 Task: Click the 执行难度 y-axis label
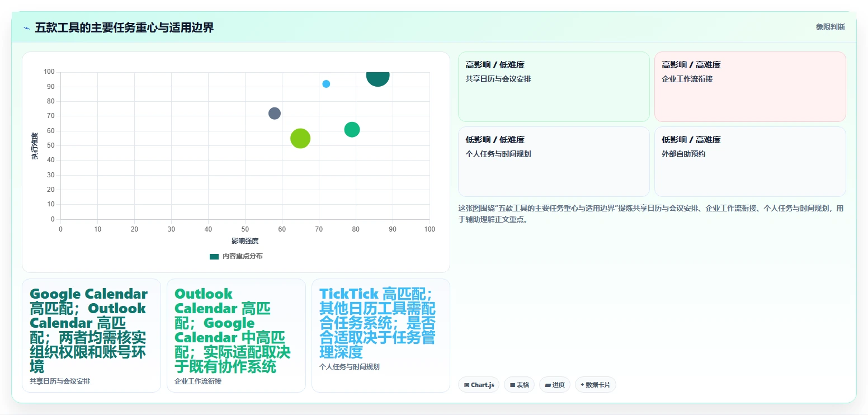tap(35, 146)
